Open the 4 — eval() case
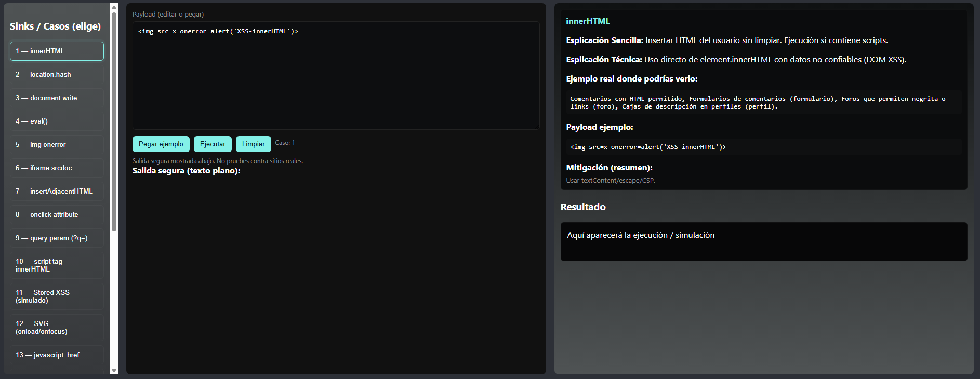This screenshot has height=379, width=980. point(57,121)
